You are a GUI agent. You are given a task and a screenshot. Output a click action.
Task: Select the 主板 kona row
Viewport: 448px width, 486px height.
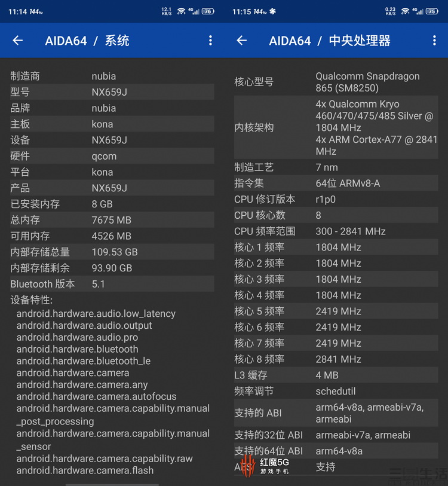click(x=112, y=124)
